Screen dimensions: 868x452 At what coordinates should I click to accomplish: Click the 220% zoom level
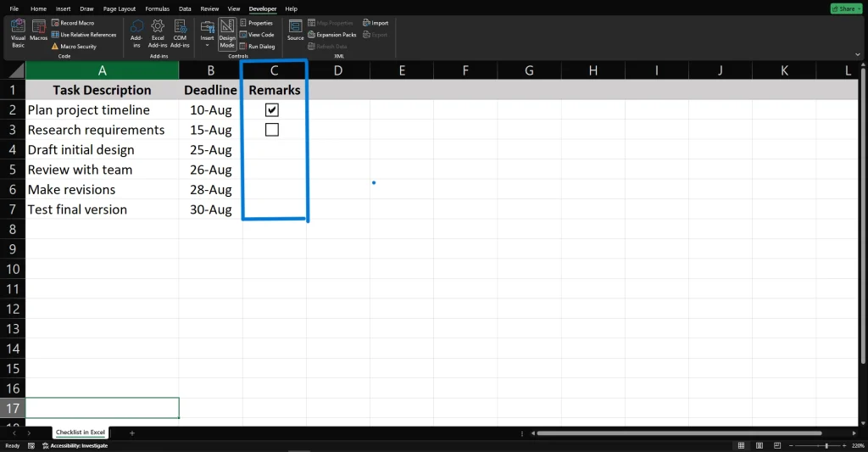click(x=858, y=445)
